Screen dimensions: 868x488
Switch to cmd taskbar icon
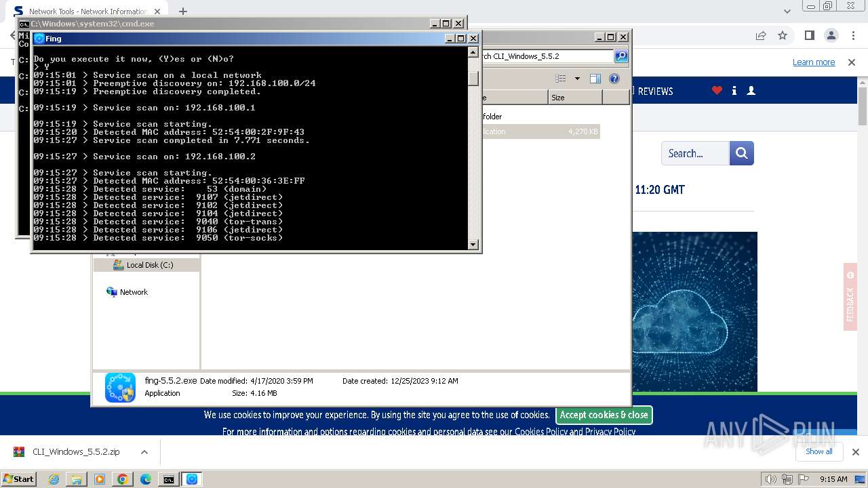[168, 479]
